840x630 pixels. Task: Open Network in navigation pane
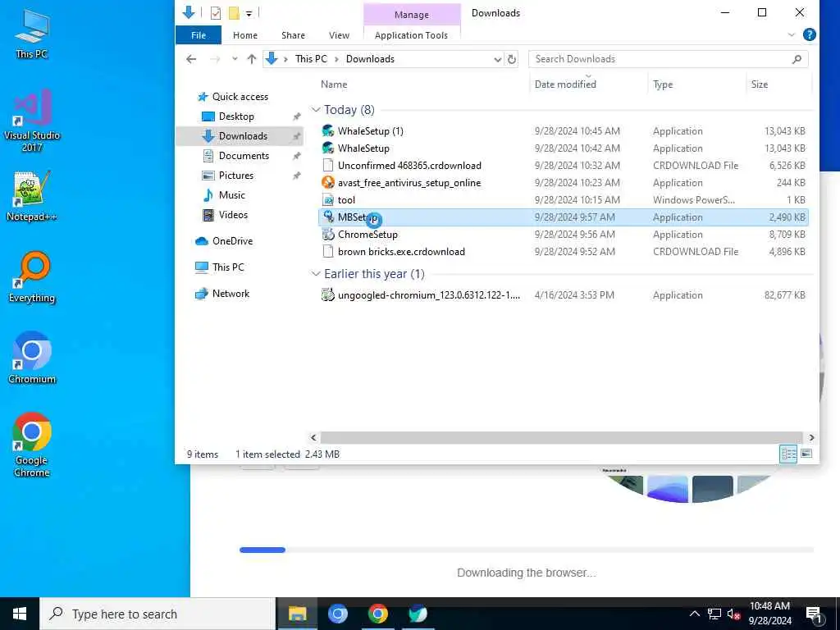[231, 294]
